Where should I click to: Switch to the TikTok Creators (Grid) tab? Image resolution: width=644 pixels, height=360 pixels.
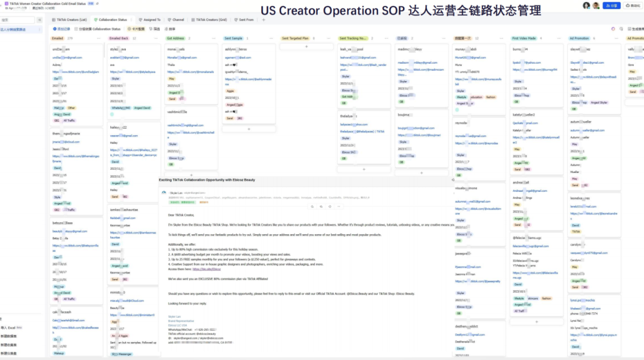coord(209,20)
